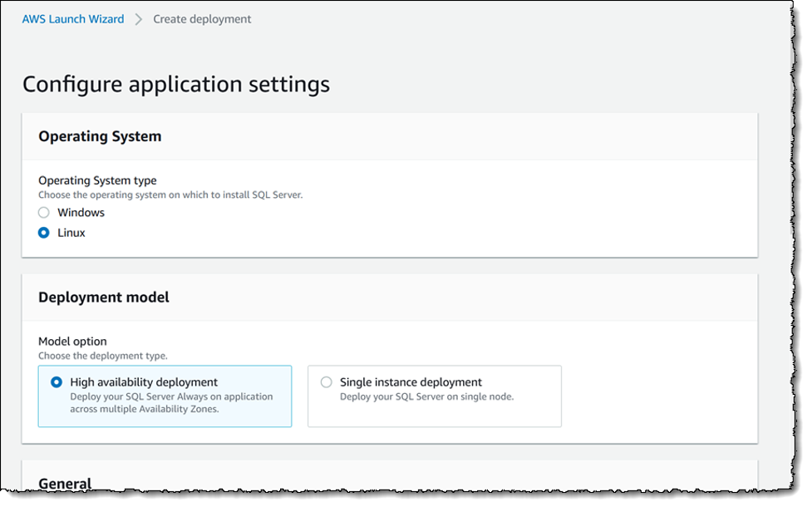Select the Linux radio button
The height and width of the screenshot is (507, 812).
coord(44,233)
